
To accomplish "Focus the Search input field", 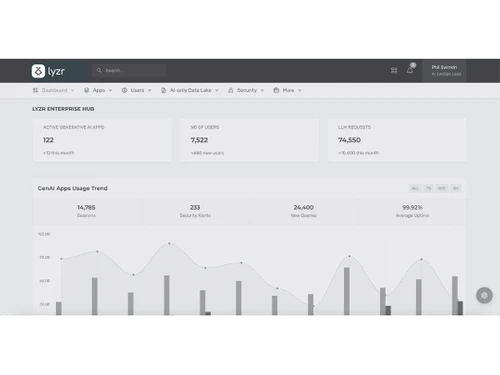I will pos(129,70).
